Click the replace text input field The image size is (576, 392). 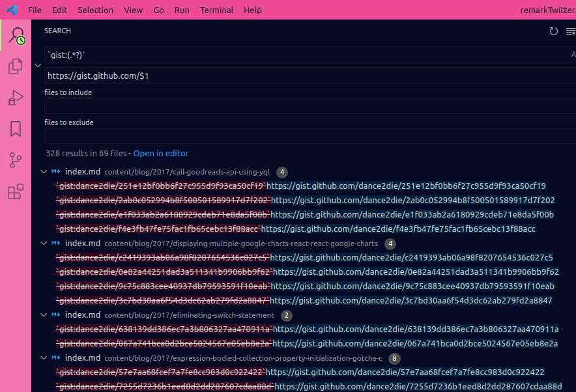pyautogui.click(x=306, y=76)
